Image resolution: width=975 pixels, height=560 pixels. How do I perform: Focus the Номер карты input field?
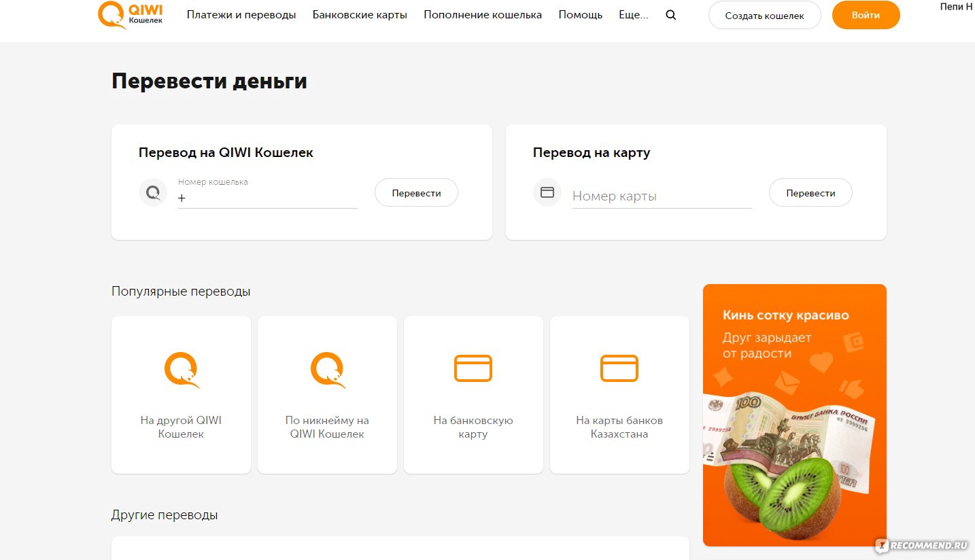(x=662, y=196)
